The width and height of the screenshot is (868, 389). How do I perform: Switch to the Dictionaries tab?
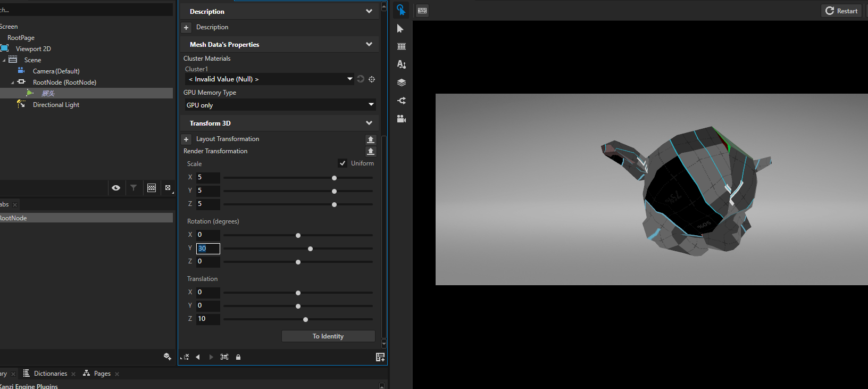click(51, 374)
